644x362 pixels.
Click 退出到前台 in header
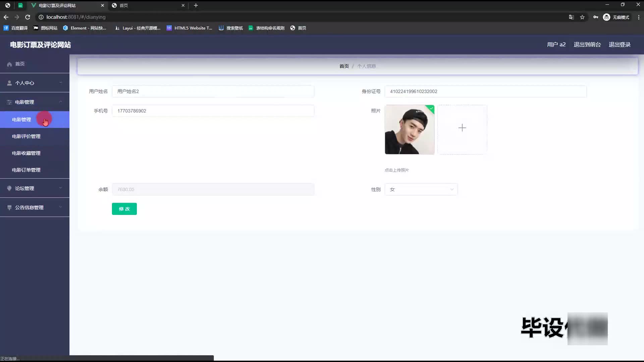587,45
